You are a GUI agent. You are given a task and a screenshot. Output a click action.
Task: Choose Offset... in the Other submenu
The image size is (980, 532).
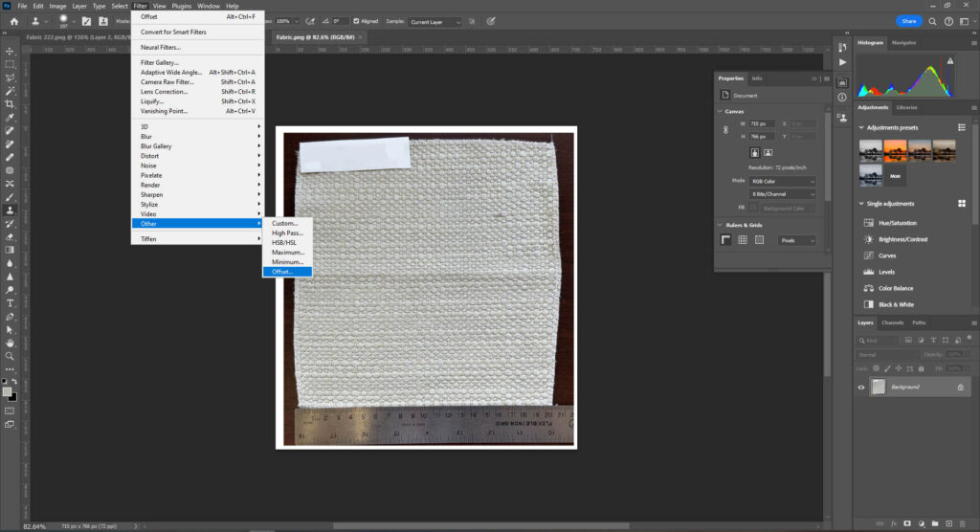tap(283, 272)
